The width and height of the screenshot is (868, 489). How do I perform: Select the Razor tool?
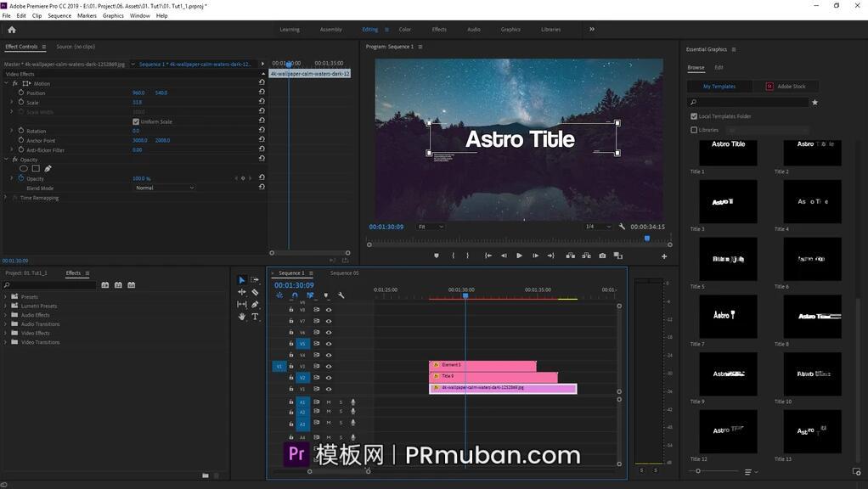[255, 293]
